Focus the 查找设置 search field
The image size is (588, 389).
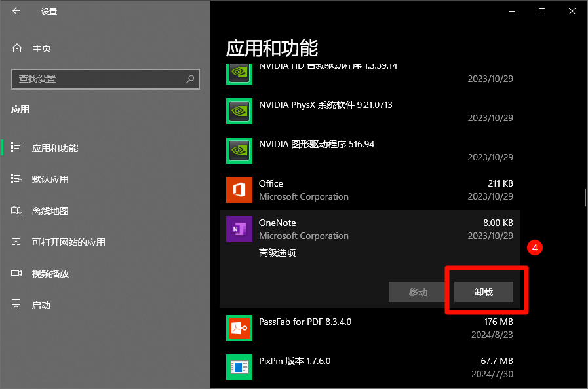pyautogui.click(x=106, y=79)
